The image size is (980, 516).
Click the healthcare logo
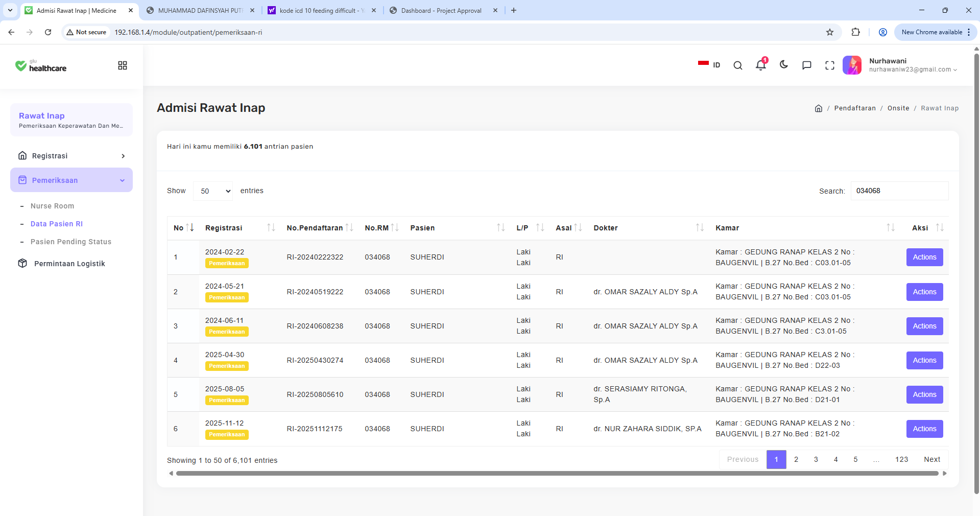tap(41, 66)
